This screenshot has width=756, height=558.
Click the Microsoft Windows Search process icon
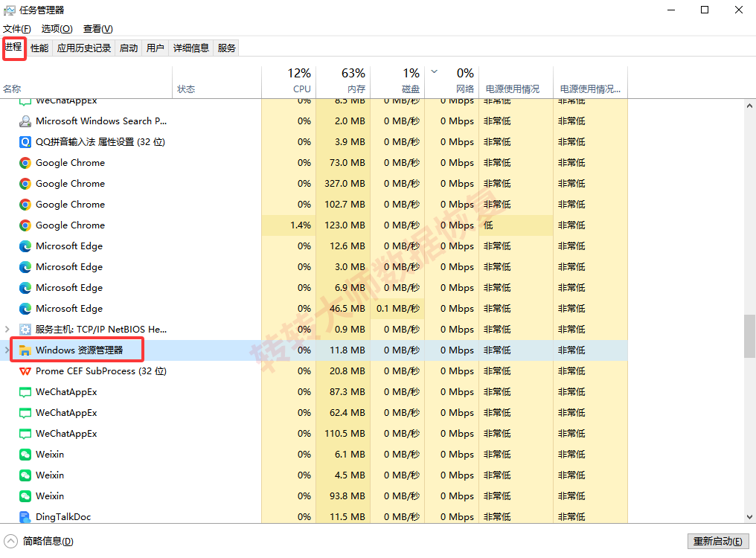[25, 121]
